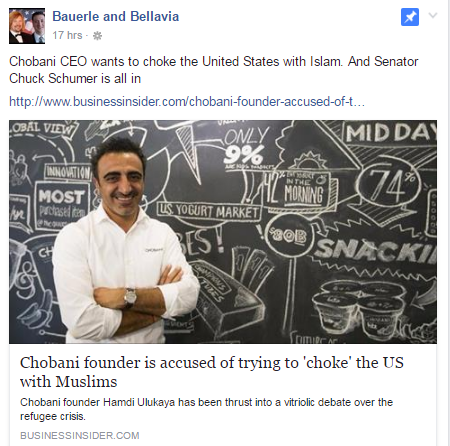Click the Hamdi Ulukaya refugee crisis description
The width and height of the screenshot is (450, 446).
pos(206,409)
